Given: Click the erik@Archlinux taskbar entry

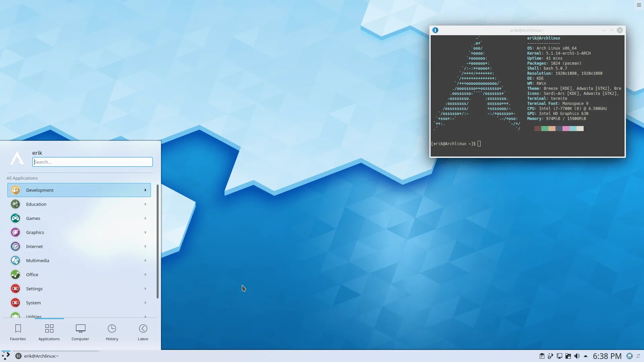Looking at the screenshot, I should (x=41, y=356).
